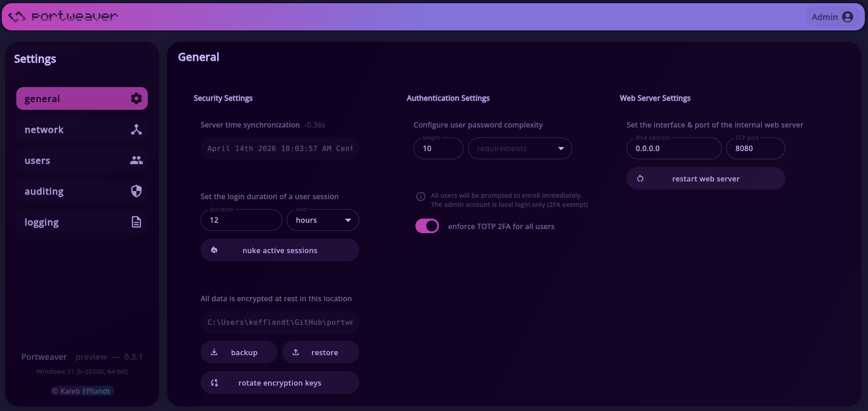This screenshot has width=868, height=411.
Task: Open the Admin account avatar icon
Action: [x=847, y=17]
